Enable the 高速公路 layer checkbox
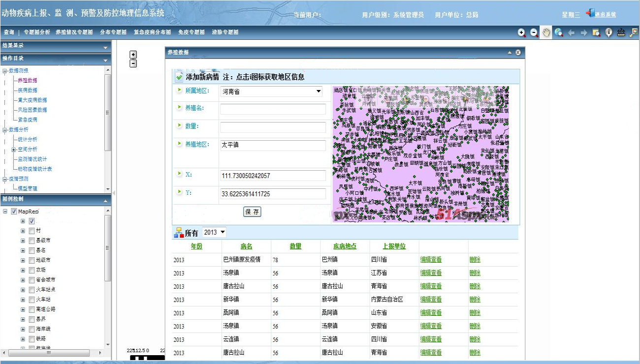640x364 pixels. click(x=32, y=309)
